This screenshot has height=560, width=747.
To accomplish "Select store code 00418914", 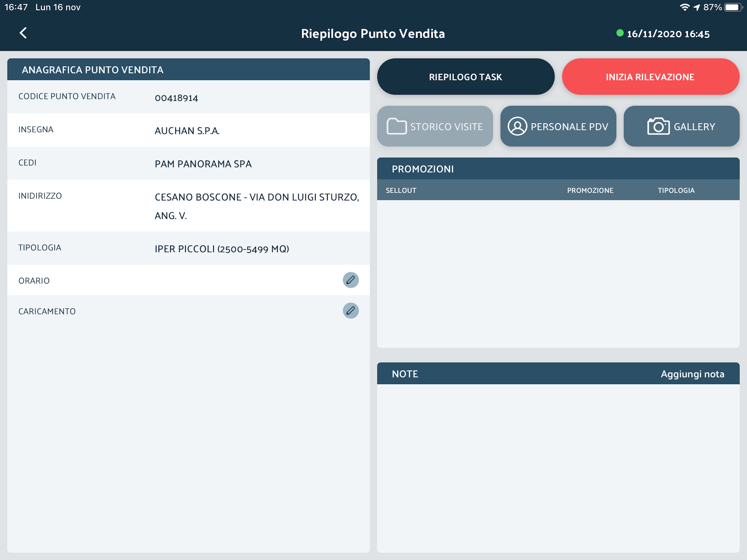I will coord(176,98).
